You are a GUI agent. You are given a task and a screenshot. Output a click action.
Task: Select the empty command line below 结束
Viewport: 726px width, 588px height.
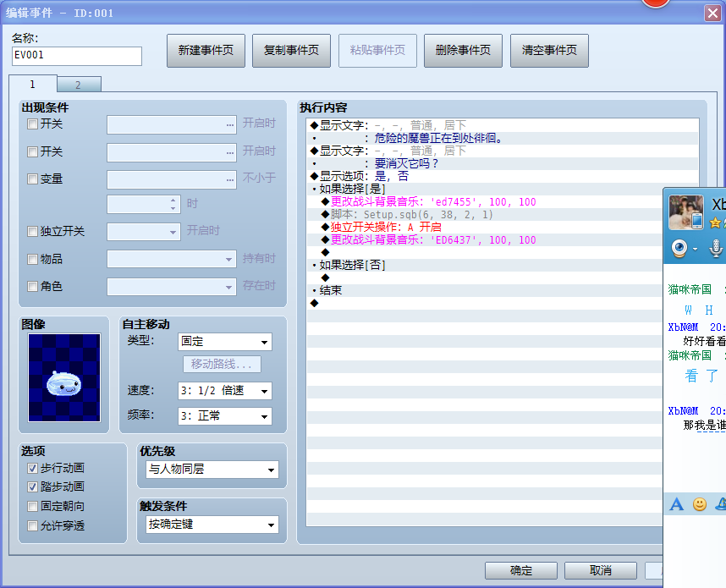[485, 303]
